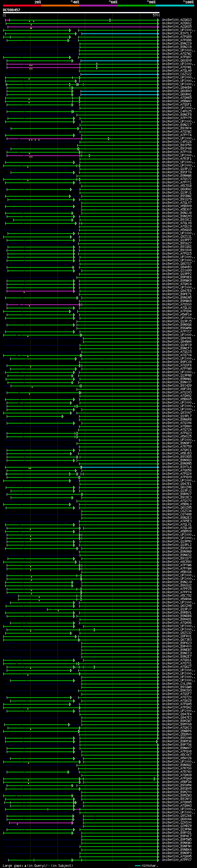The image size is (197, 868).
Task: Open hit UniRef100_Q84XH1
Action: 177,338
